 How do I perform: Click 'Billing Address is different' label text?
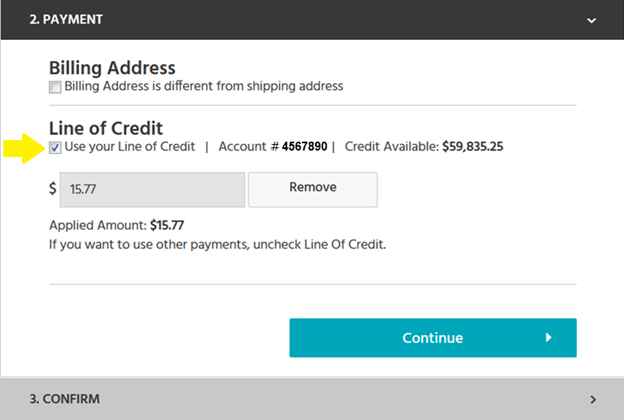coord(204,86)
